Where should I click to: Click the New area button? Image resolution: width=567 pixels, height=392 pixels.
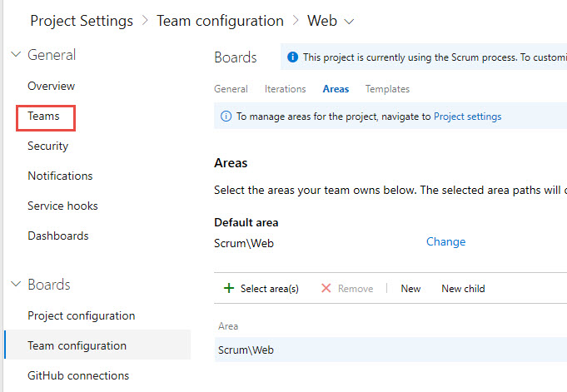(410, 289)
